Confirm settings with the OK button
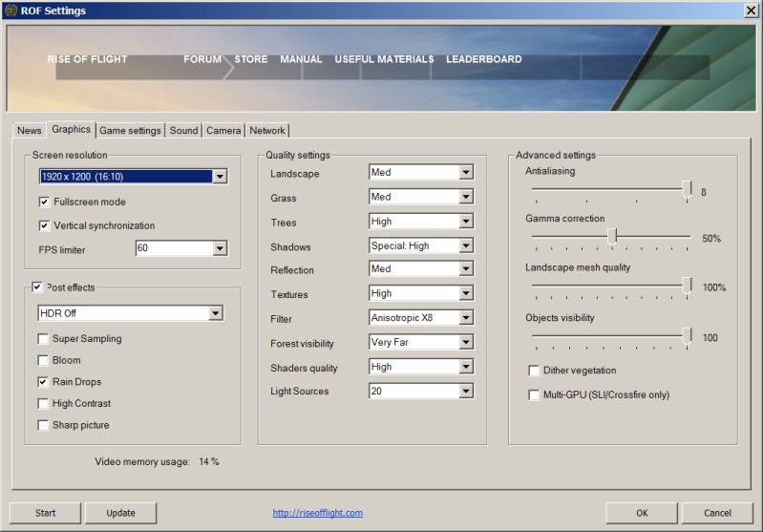Viewport: 763px width, 532px height. [642, 513]
